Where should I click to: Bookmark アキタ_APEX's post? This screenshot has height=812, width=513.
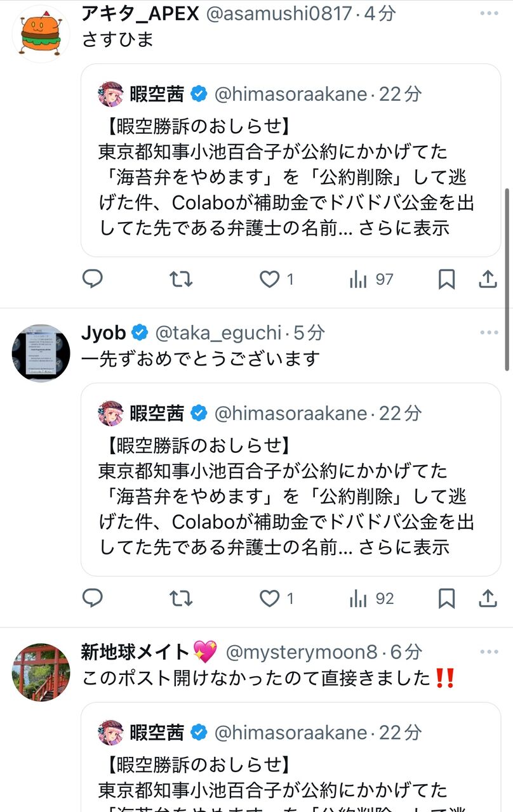coord(447,279)
